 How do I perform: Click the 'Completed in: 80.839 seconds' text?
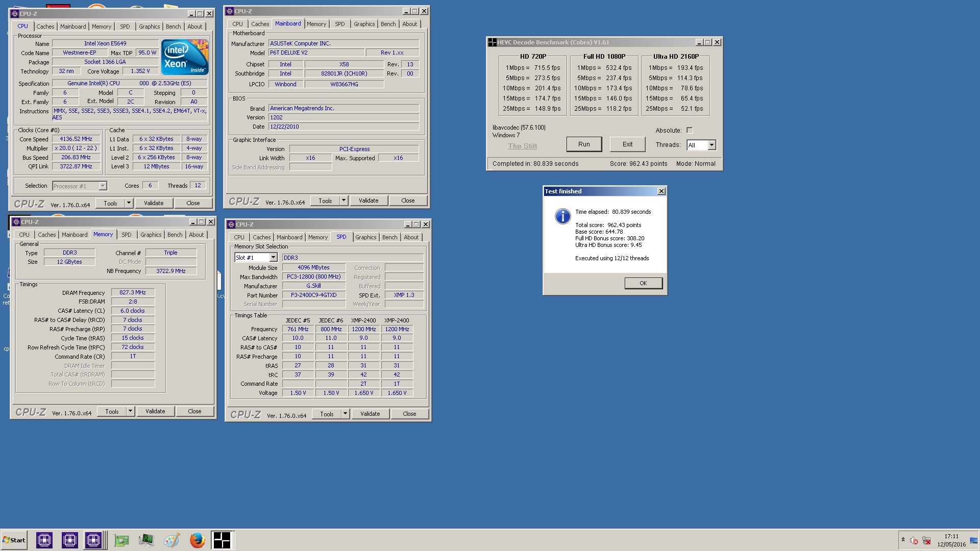535,164
